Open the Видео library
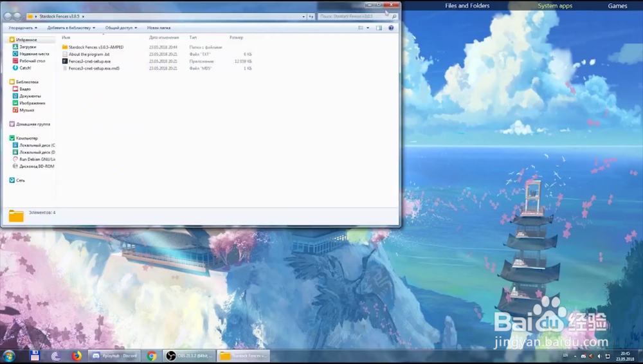The height and width of the screenshot is (364, 643). pos(25,89)
